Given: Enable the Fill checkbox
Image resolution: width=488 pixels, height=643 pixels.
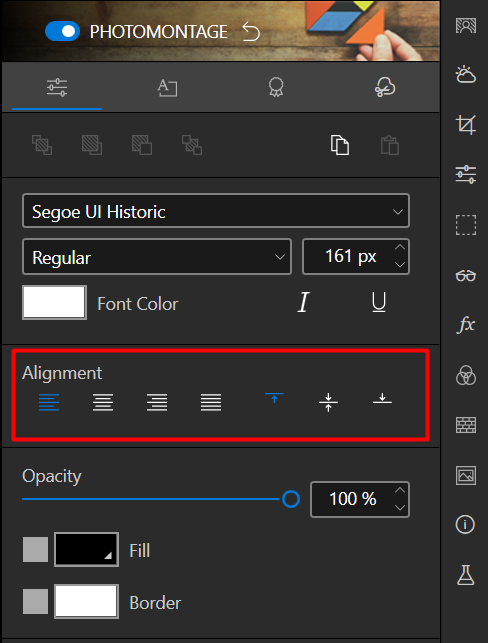Looking at the screenshot, I should click(35, 550).
